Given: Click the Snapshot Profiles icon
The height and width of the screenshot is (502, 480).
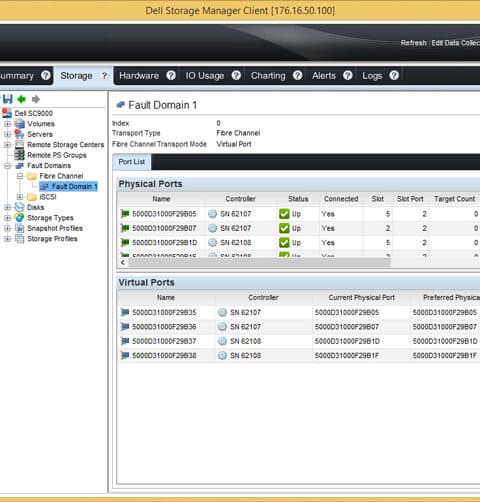Looking at the screenshot, I should [x=20, y=228].
